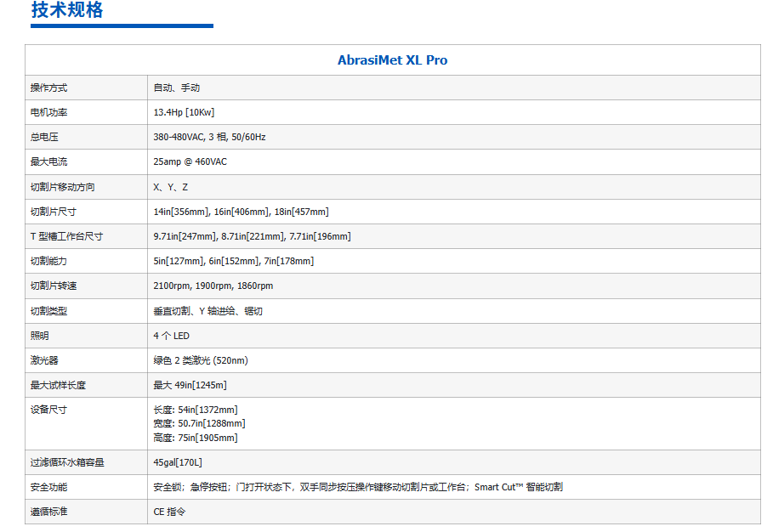Click the 电机功率 label

click(48, 112)
